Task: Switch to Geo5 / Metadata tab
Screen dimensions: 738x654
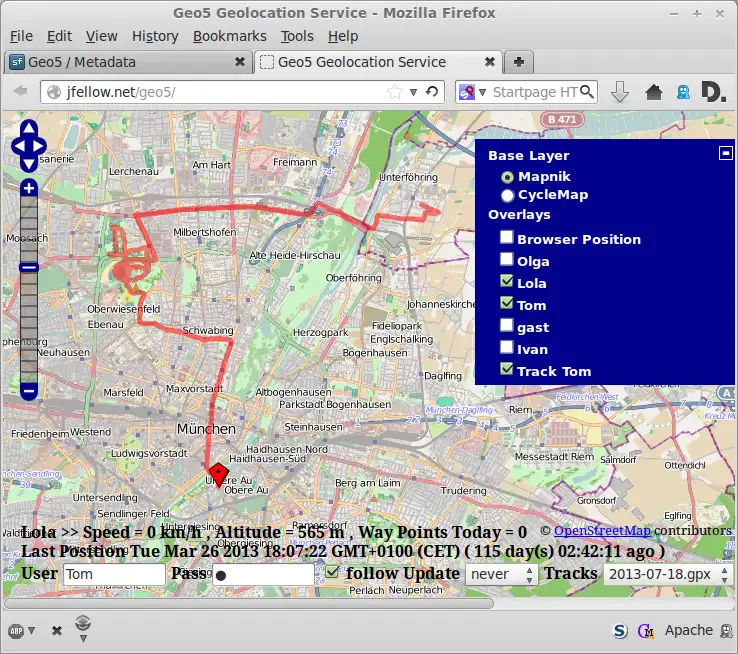Action: pyautogui.click(x=85, y=62)
